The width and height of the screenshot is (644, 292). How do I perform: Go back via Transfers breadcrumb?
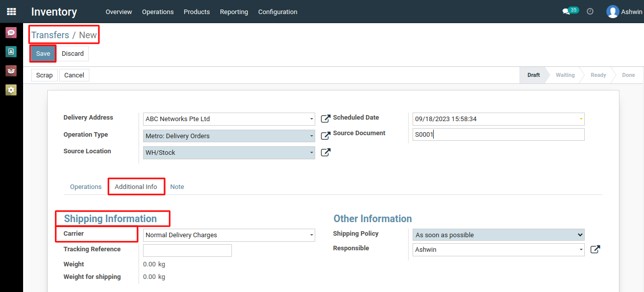click(x=50, y=35)
